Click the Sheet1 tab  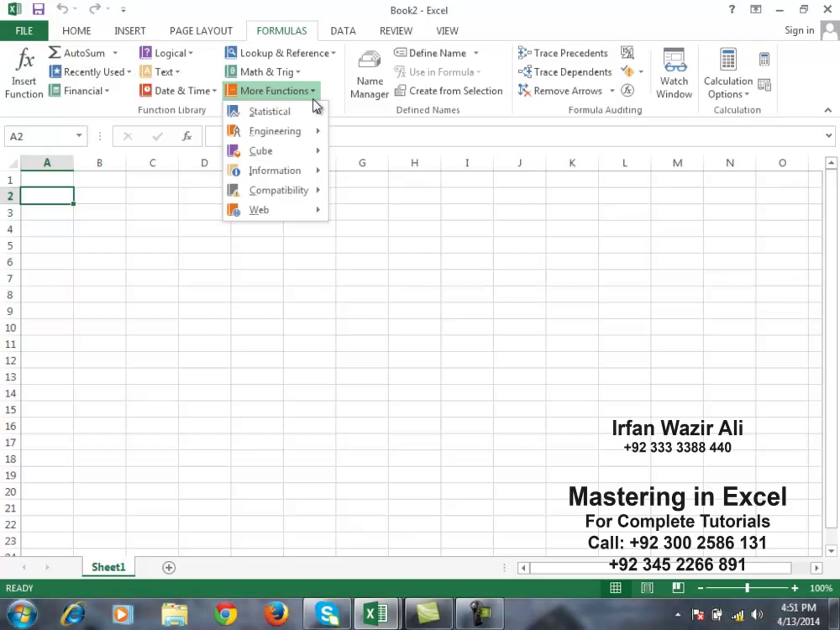click(x=108, y=567)
